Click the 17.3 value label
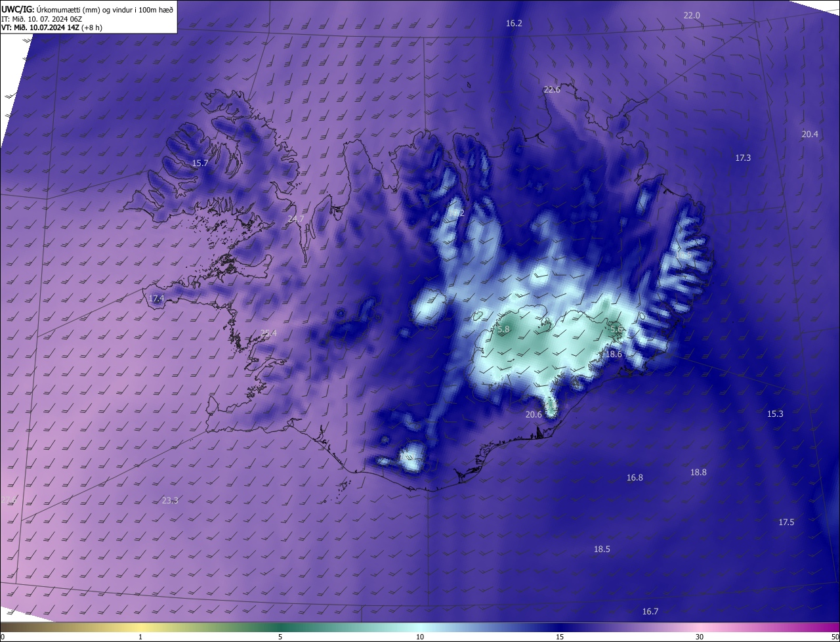 (743, 158)
